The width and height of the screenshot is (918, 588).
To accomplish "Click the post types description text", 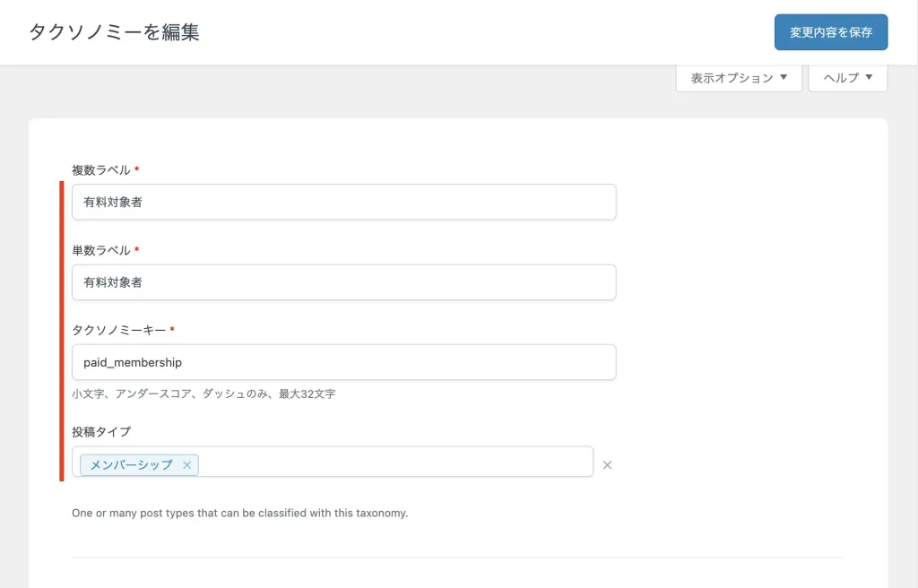I will pyautogui.click(x=239, y=514).
